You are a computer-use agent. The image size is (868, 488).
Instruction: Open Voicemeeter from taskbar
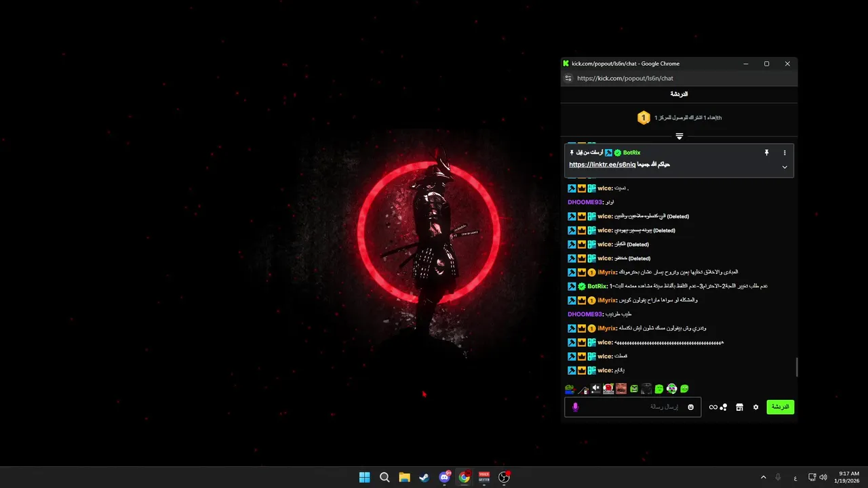[x=484, y=477]
